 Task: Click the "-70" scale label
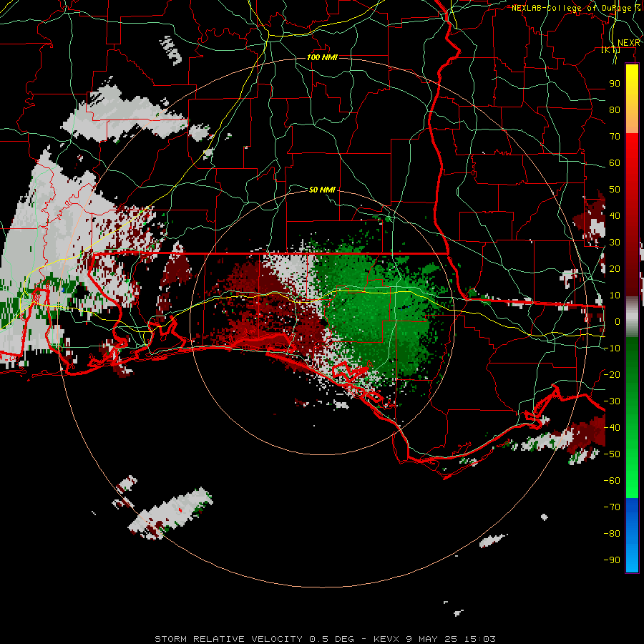[612, 507]
